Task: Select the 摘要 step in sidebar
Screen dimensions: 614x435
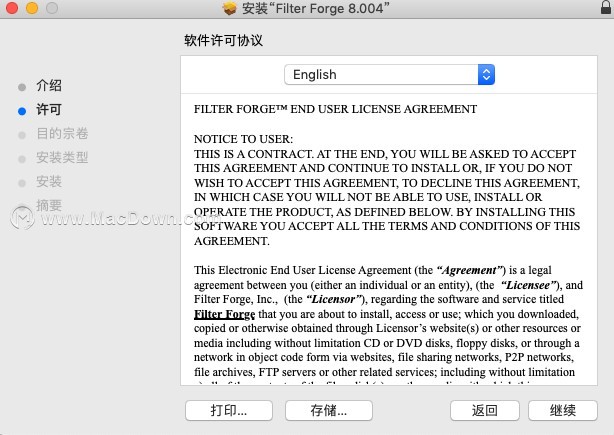Action: (49, 205)
